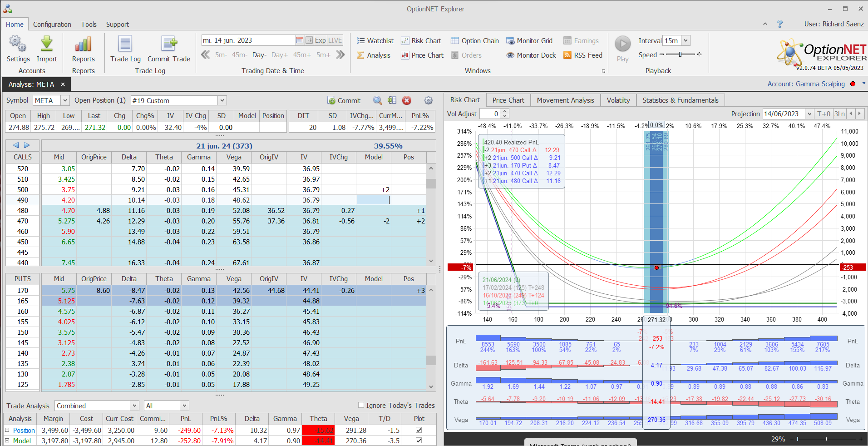This screenshot has width=868, height=446.
Task: Open Accounts Settings gear icon
Action: click(18, 44)
